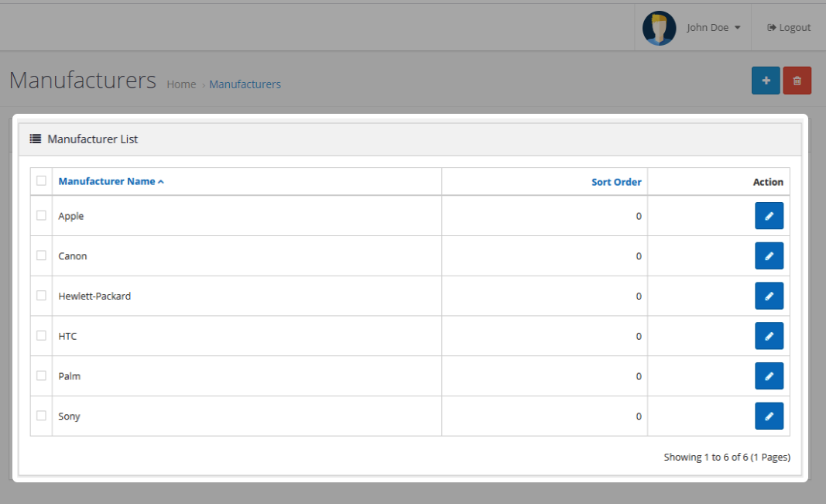
Task: Edit the HTC manufacturer entry
Action: 769,336
